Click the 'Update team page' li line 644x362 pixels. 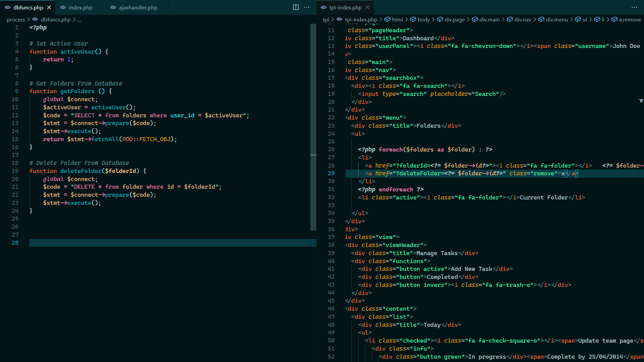pos(504,341)
